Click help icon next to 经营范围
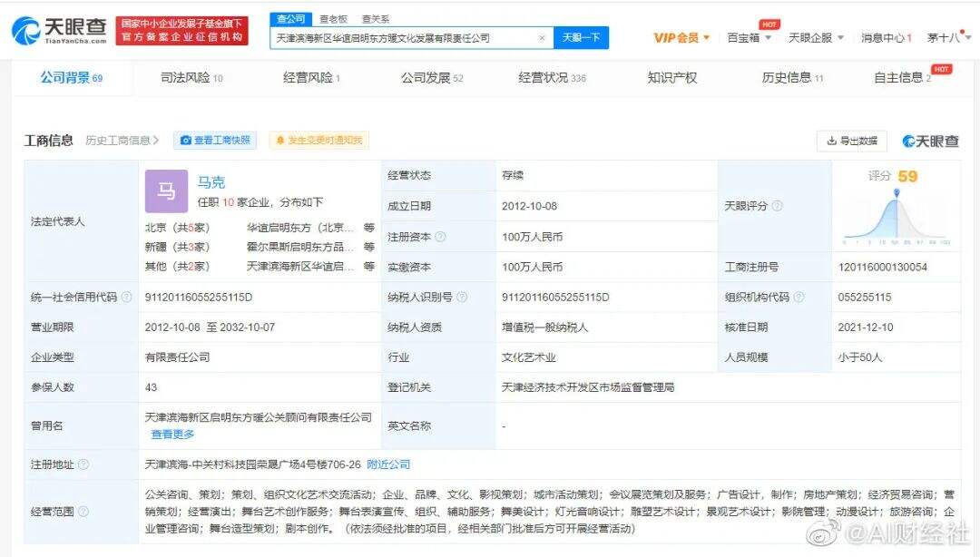 point(83,512)
